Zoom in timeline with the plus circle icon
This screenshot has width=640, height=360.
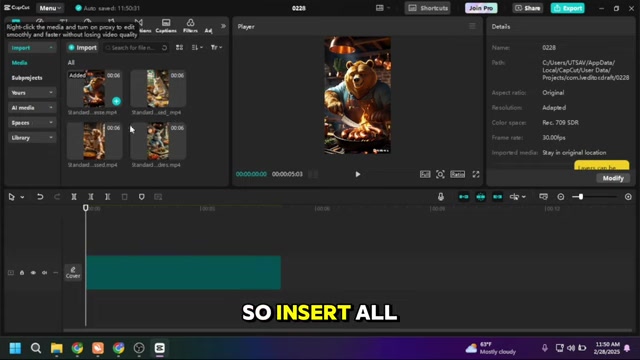(628, 197)
